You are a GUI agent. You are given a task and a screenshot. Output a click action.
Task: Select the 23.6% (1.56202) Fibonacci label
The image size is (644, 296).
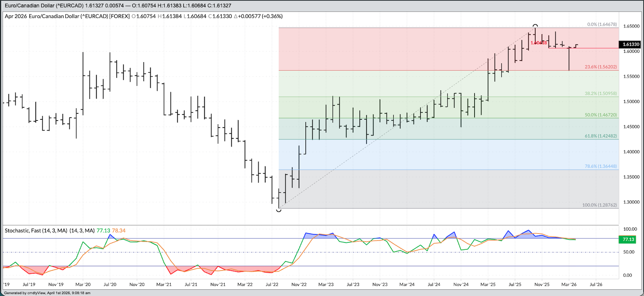click(x=600, y=67)
